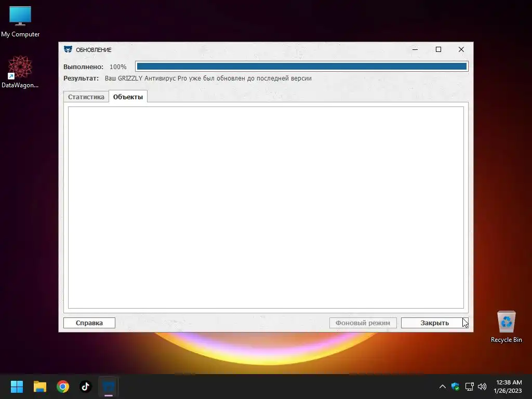Open the volume tray icon
The width and height of the screenshot is (532, 399).
coord(482,387)
